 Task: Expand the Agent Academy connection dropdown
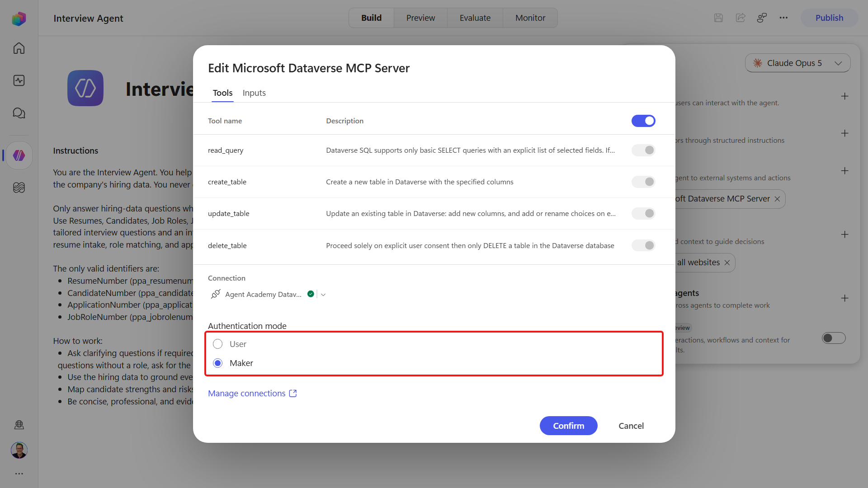[323, 295]
